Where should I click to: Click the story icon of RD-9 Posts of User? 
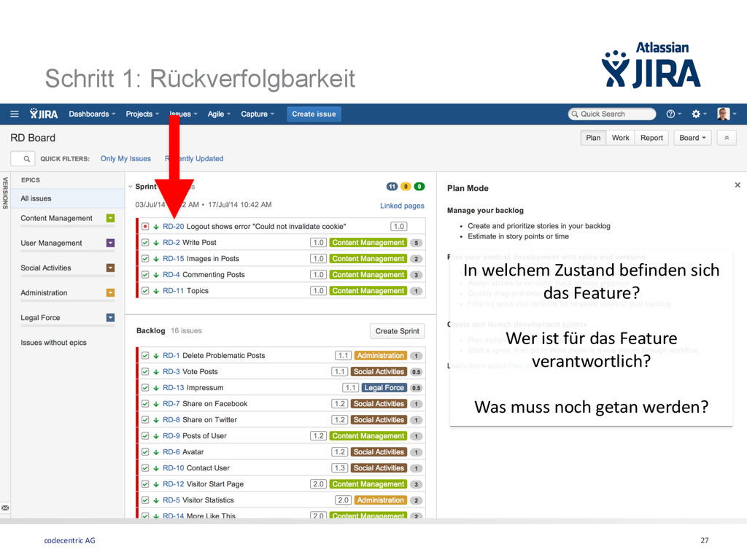tap(145, 436)
